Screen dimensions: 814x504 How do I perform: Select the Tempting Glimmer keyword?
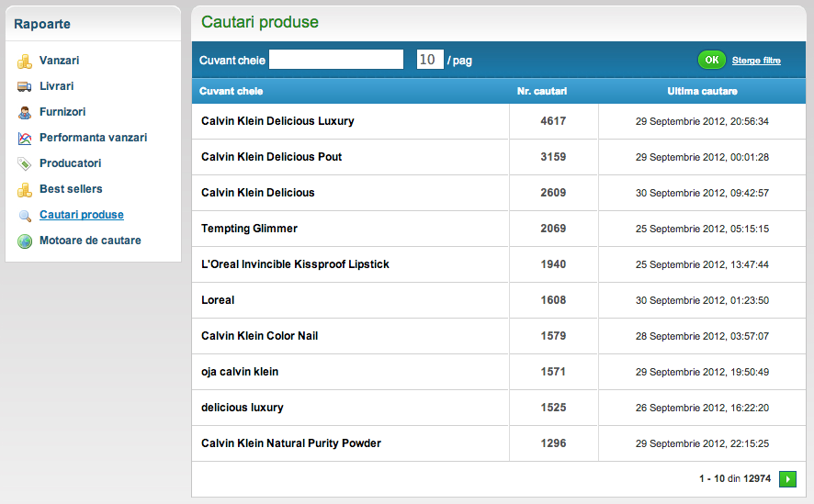click(x=249, y=229)
